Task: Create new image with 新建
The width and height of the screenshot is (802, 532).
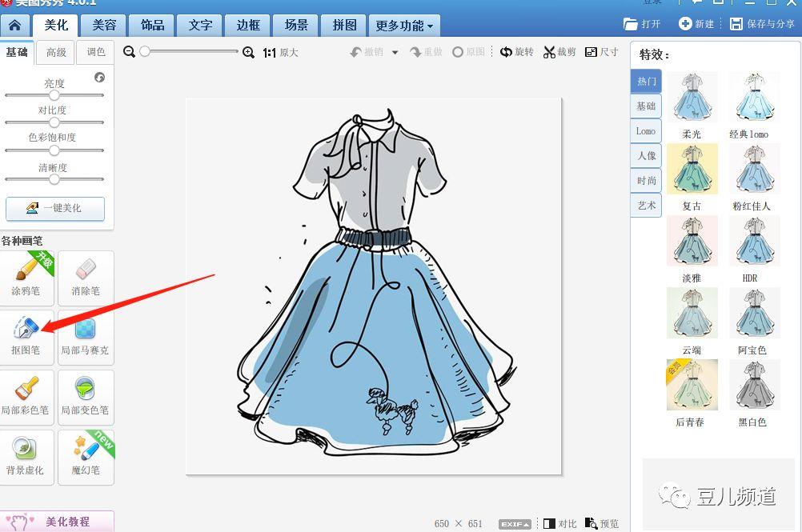Action: (x=696, y=24)
